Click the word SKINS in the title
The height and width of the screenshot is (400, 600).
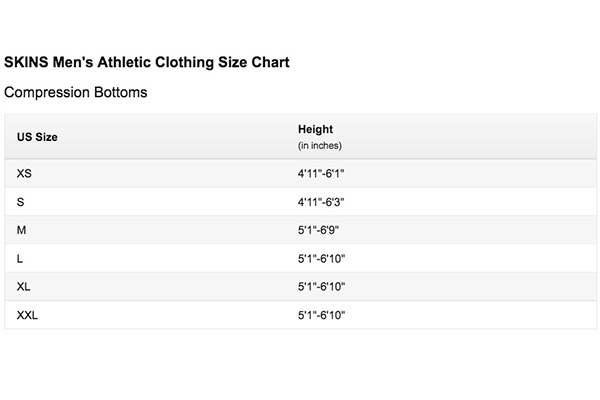(26, 62)
